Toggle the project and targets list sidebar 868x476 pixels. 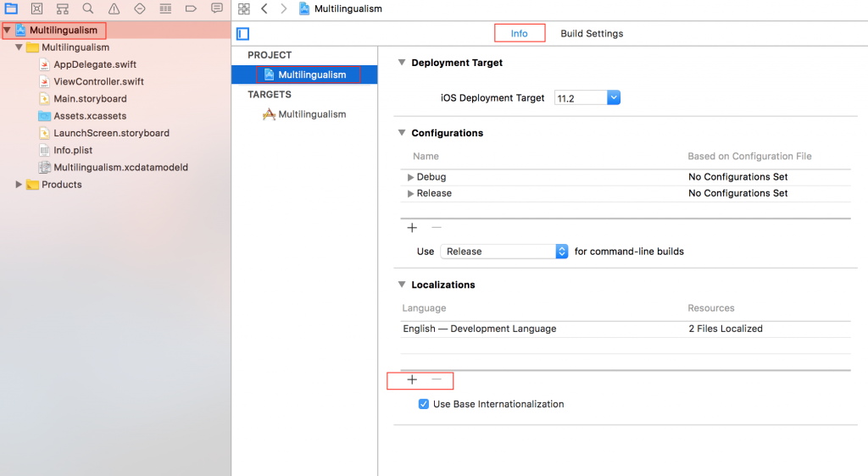click(x=243, y=34)
